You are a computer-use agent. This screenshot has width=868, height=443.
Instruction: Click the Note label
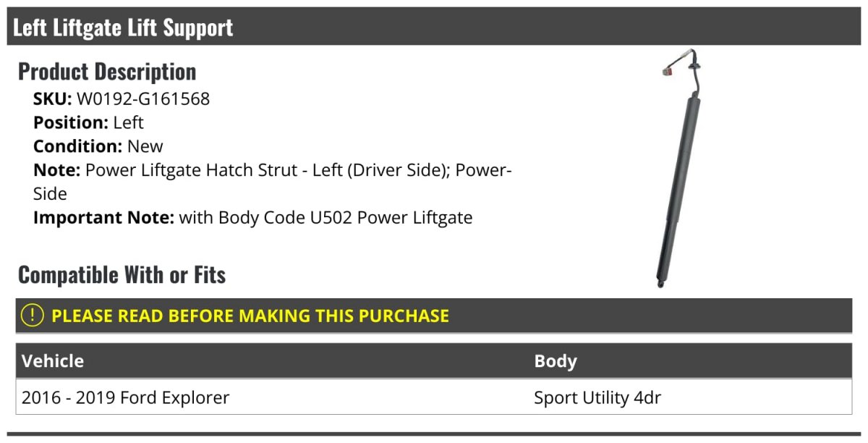56,170
